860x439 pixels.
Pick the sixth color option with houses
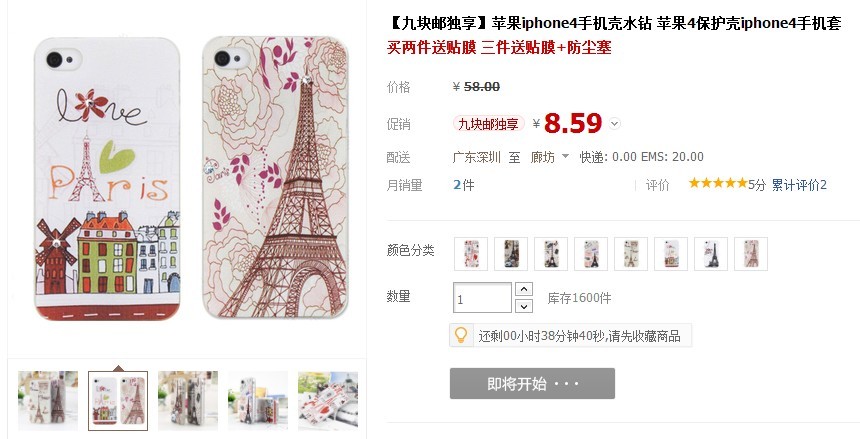tap(671, 254)
